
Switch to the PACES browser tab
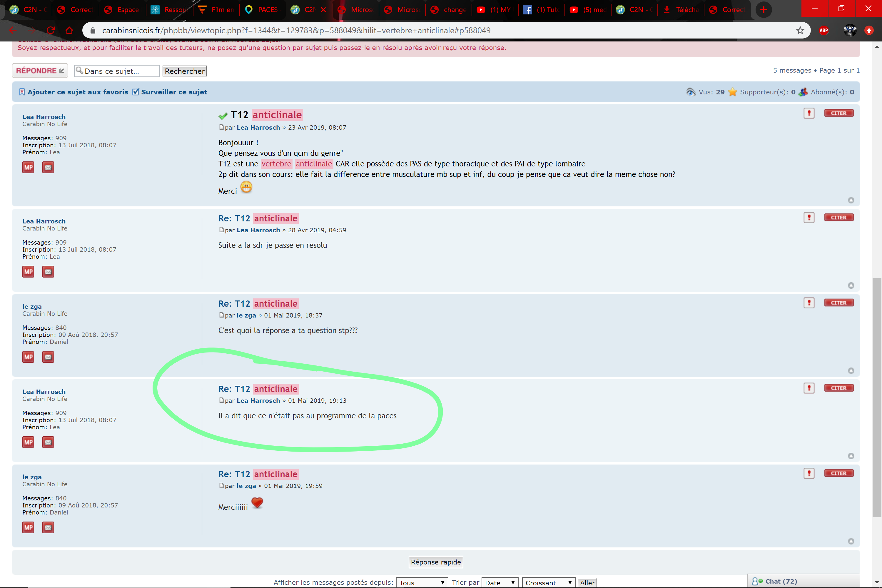(x=263, y=10)
